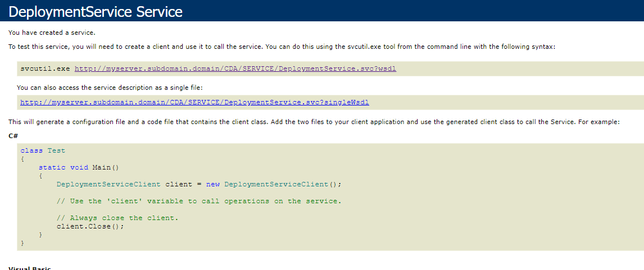
Task: Click the 'You have created a service.' text
Action: (x=52, y=33)
